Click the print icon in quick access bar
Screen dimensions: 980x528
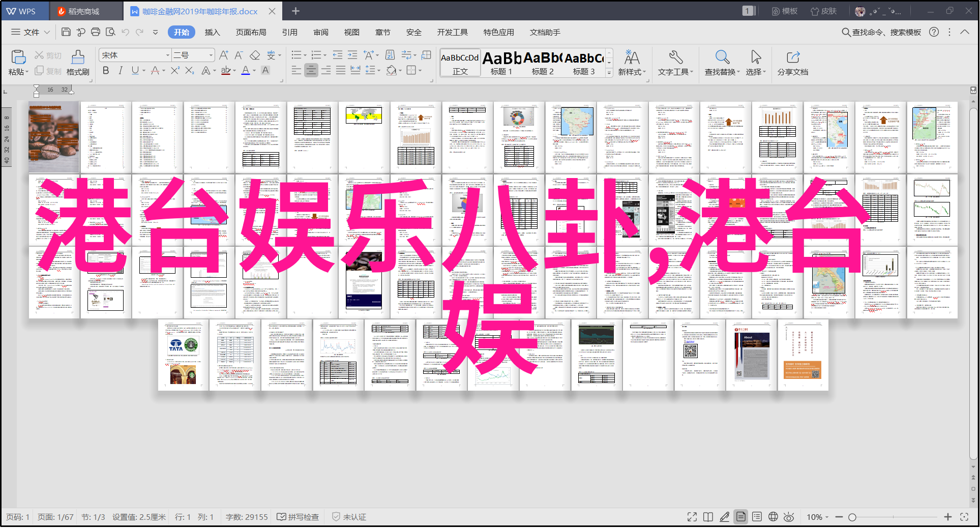click(x=96, y=32)
